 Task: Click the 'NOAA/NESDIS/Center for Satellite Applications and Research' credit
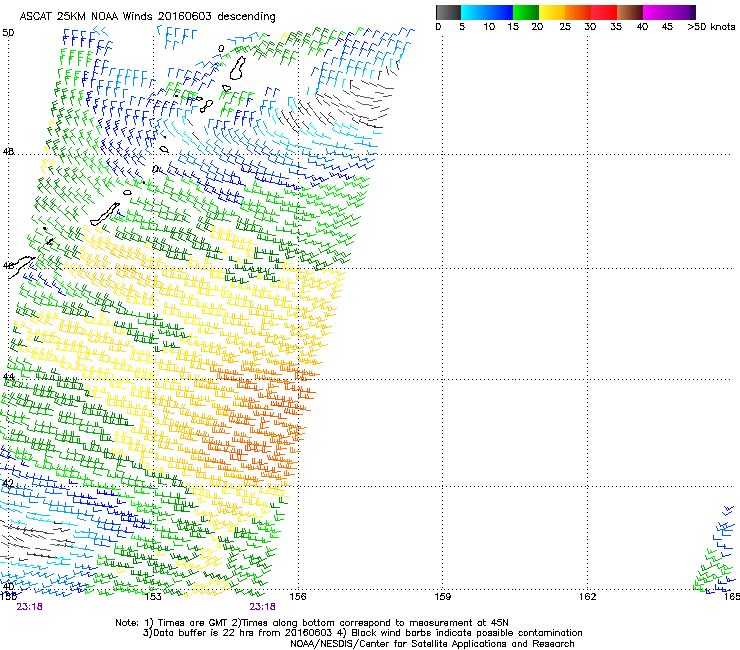tap(432, 644)
